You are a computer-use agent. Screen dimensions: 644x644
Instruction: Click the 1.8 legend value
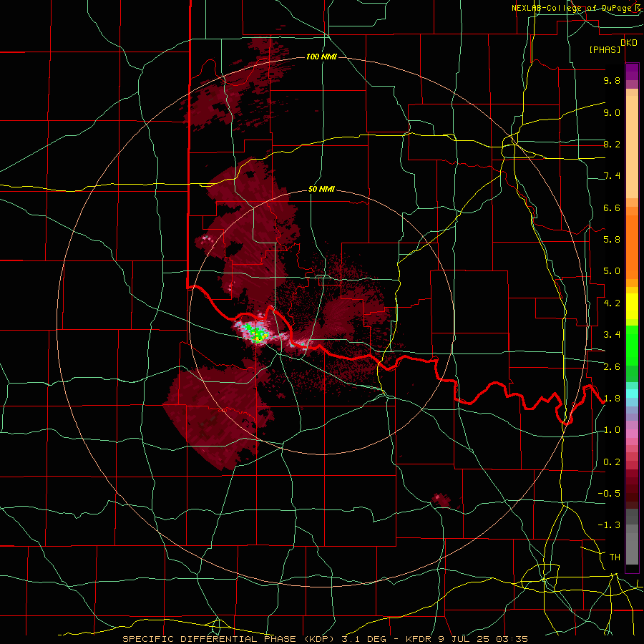coord(612,399)
